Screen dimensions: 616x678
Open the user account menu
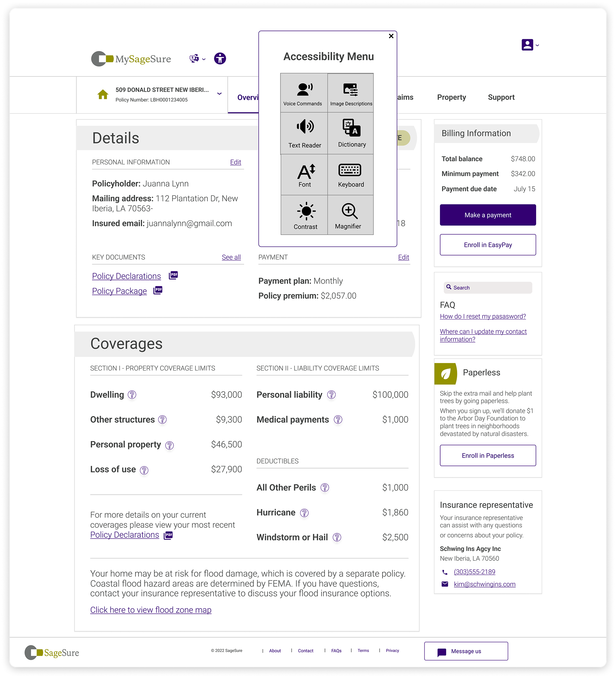point(530,45)
